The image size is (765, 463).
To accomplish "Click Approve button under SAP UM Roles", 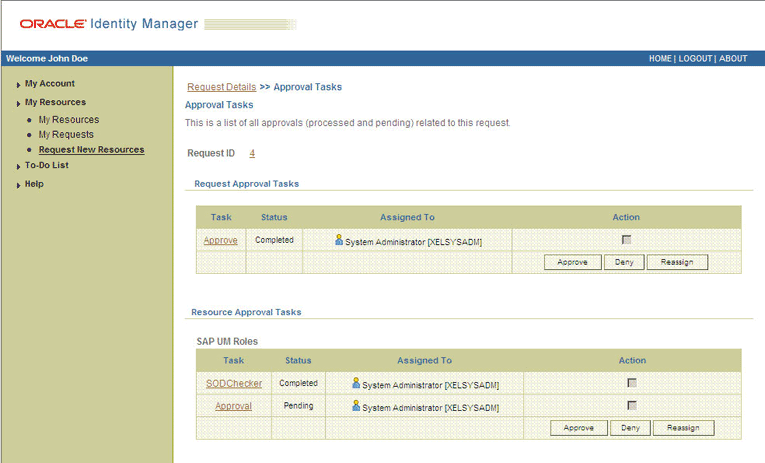I will 579,428.
